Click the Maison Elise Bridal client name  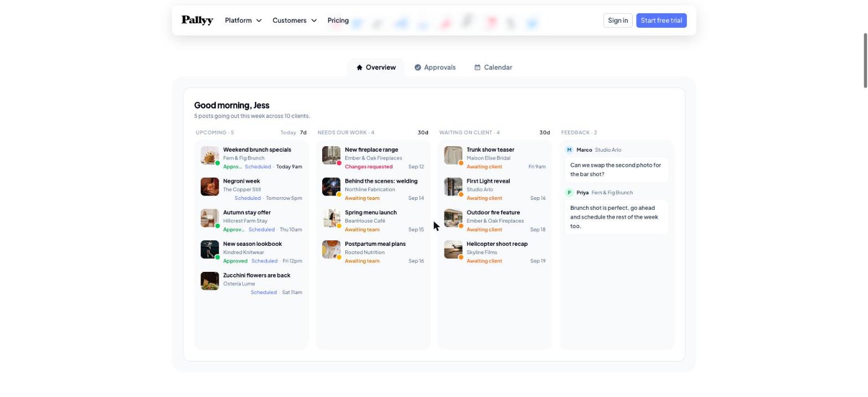point(488,158)
